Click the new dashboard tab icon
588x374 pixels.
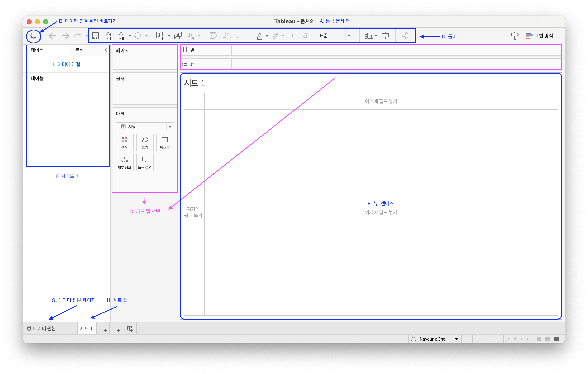click(x=117, y=328)
